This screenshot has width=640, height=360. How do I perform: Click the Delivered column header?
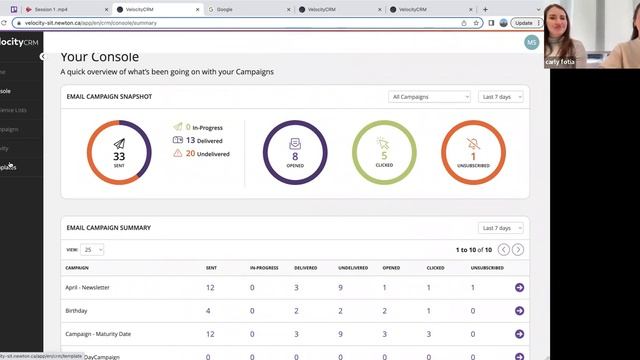[306, 268]
